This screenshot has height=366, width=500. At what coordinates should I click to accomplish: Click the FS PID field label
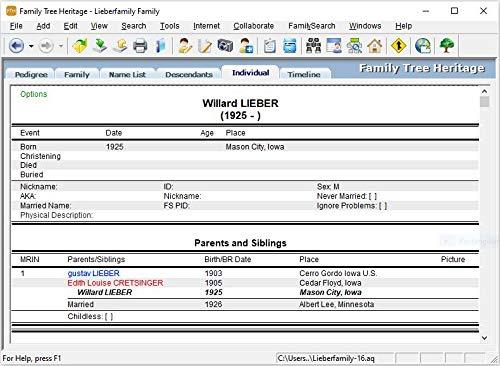click(x=177, y=206)
